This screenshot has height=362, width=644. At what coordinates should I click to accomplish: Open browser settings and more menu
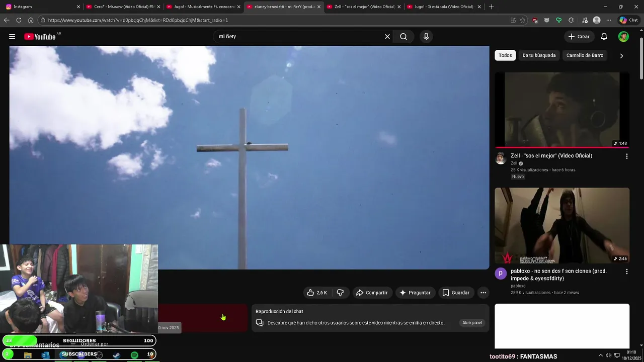pos(609,20)
